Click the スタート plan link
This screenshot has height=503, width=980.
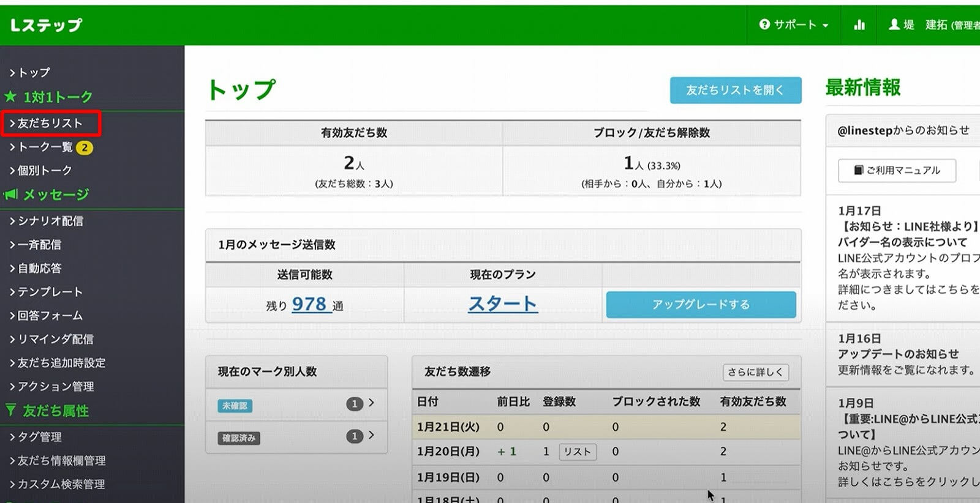coord(503,304)
